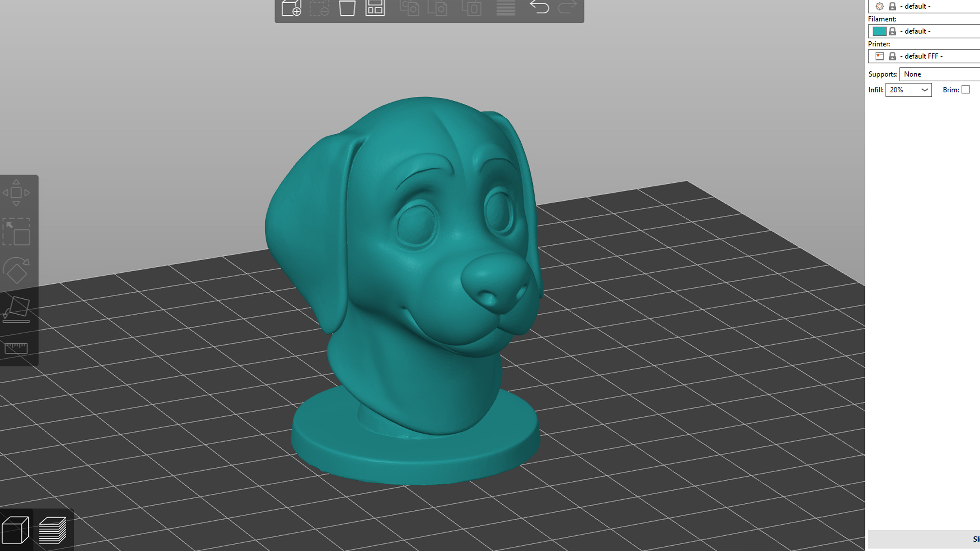Click the Copy icon in top toolbar
The width and height of the screenshot is (980, 551).
point(409,8)
